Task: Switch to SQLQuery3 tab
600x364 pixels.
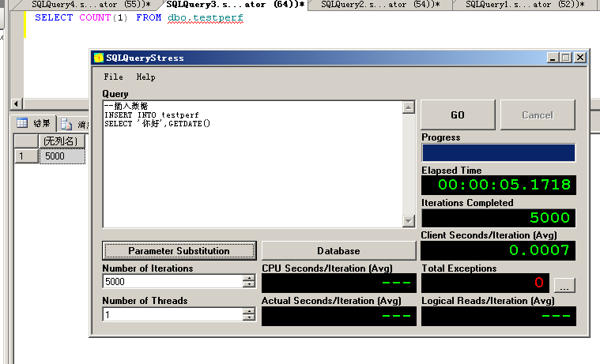Action: click(235, 5)
